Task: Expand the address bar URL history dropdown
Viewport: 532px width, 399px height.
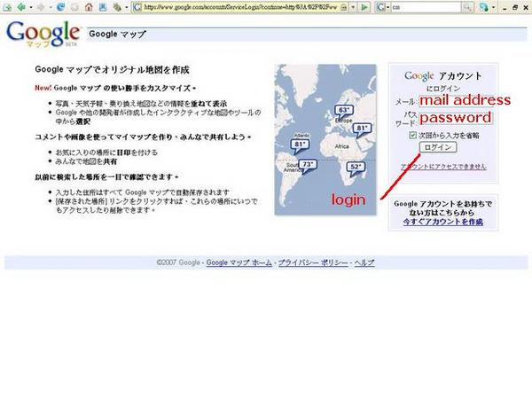Action: (x=353, y=7)
